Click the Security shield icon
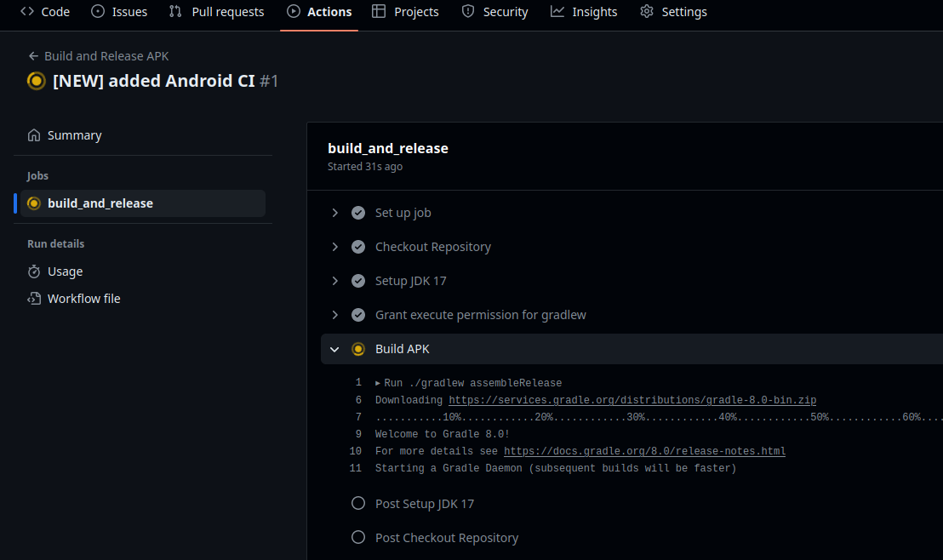This screenshot has height=560, width=943. point(468,11)
